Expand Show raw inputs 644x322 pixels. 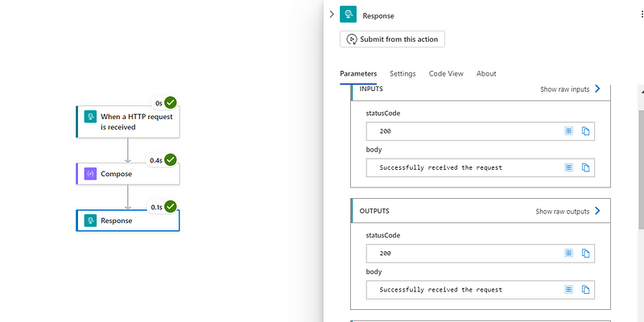[571, 89]
